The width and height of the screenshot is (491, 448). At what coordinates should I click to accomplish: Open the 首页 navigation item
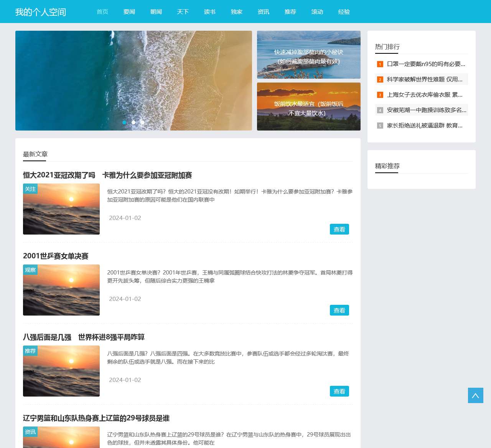point(102,12)
